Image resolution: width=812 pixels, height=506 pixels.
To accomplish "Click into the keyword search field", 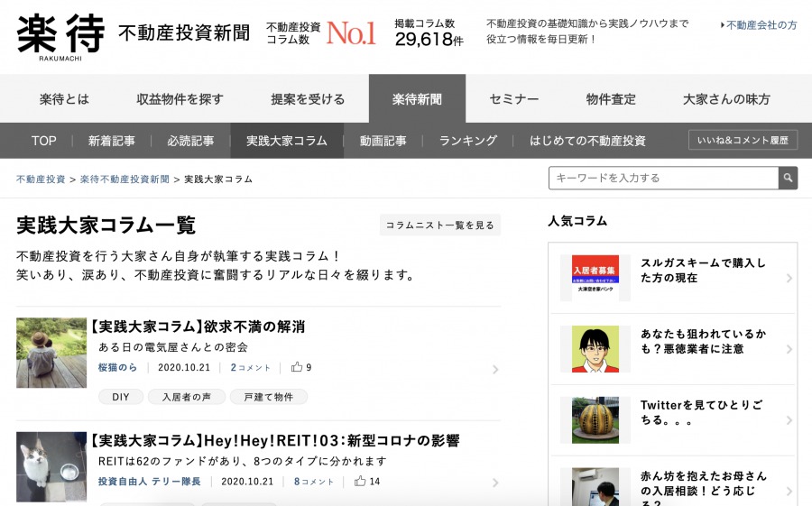I will point(662,179).
